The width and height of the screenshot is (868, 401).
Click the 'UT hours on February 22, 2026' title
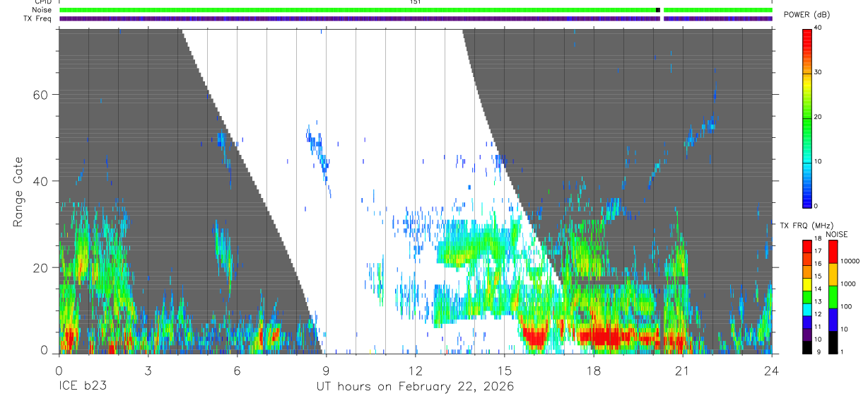pos(415,387)
